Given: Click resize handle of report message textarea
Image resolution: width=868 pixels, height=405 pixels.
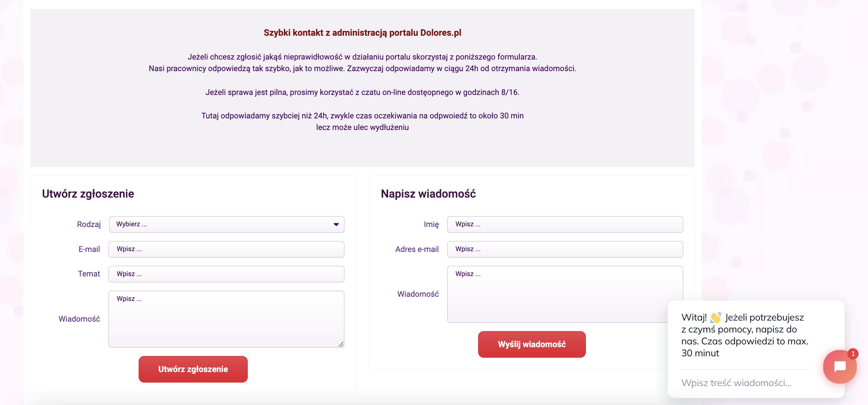Looking at the screenshot, I should tap(341, 344).
